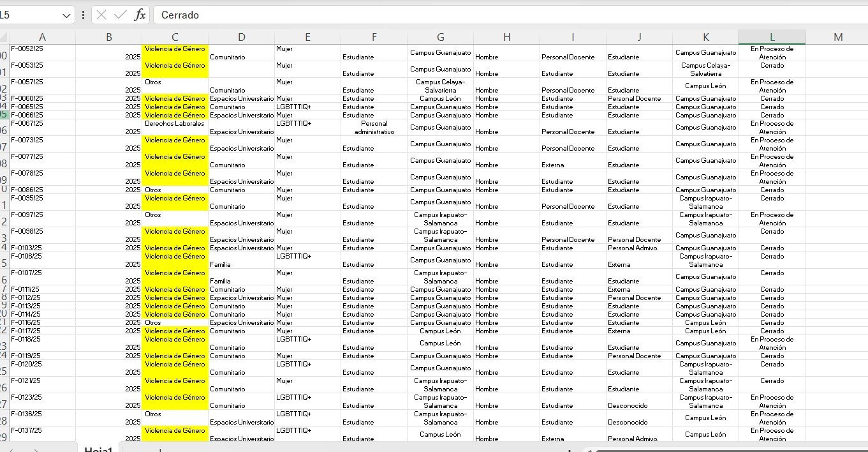Select column C header
The height and width of the screenshot is (452, 868).
click(175, 37)
